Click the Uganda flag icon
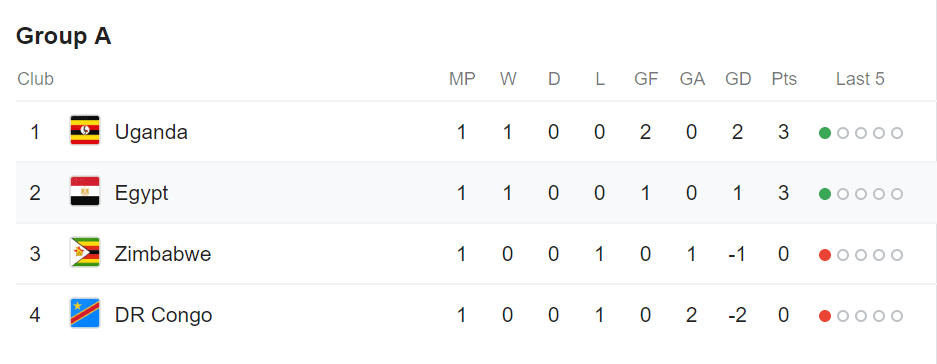Viewport: 937px width, 364px height. [85, 130]
